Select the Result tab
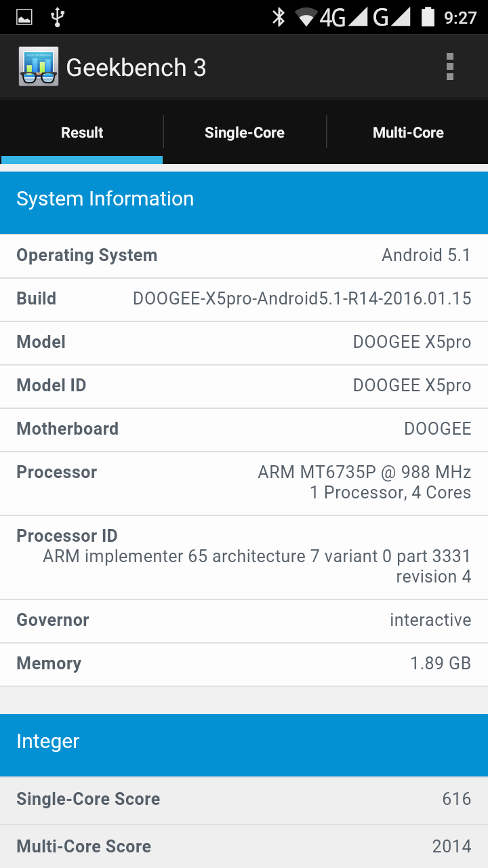Screen dimensions: 488x868 coord(82,133)
